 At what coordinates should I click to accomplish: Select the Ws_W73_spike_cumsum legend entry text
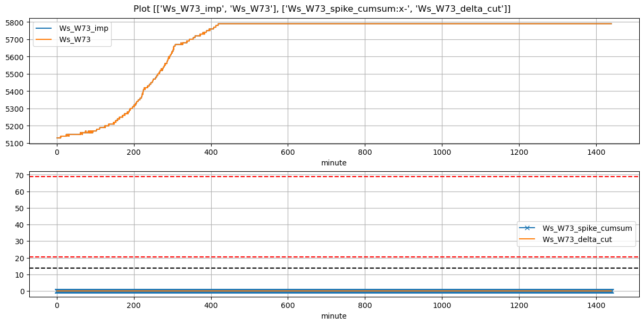587,228
